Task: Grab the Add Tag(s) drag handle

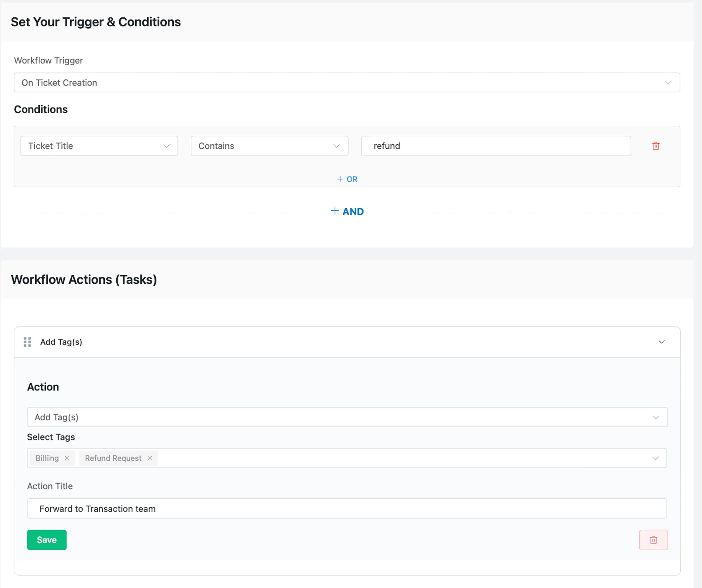Action: [x=27, y=342]
